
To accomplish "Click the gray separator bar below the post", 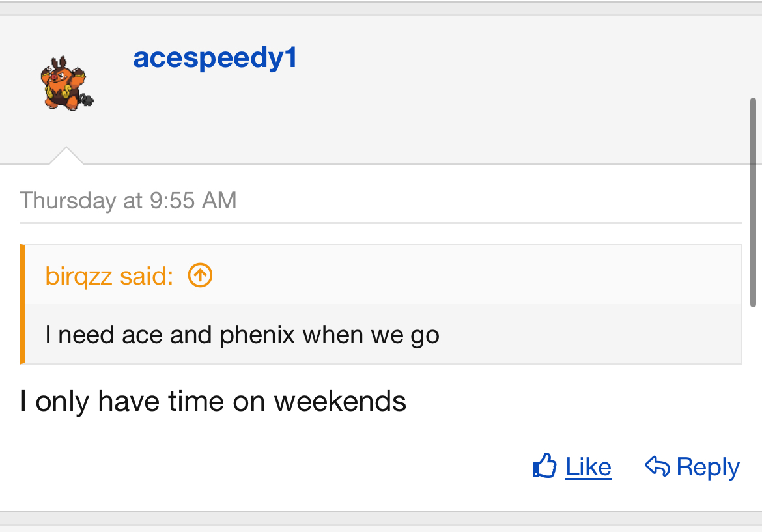I will 381,518.
